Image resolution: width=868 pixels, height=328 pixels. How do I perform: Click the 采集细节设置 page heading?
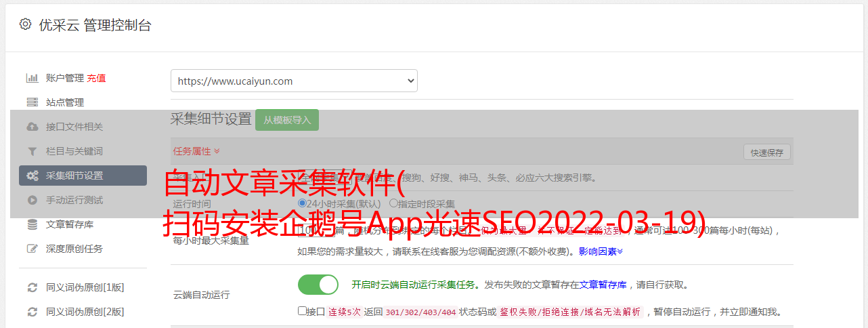(211, 119)
